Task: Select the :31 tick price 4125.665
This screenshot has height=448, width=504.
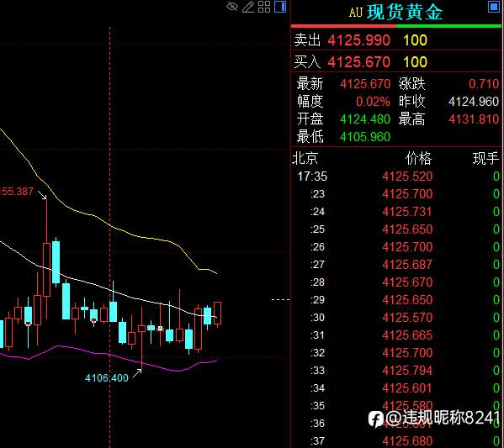Action: (x=407, y=335)
